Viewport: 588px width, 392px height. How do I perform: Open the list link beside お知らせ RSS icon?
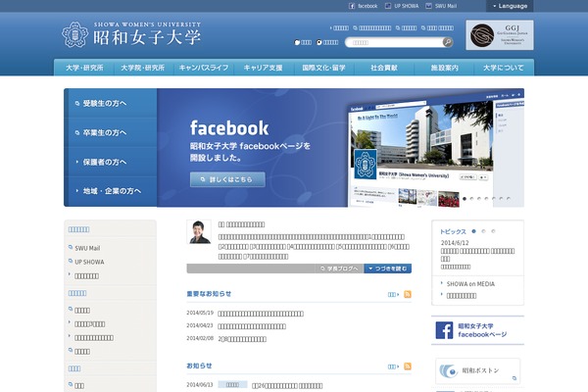point(393,367)
